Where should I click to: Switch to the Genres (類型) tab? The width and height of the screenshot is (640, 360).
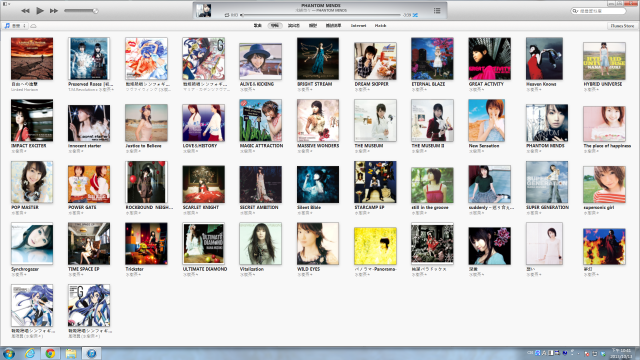(x=313, y=26)
